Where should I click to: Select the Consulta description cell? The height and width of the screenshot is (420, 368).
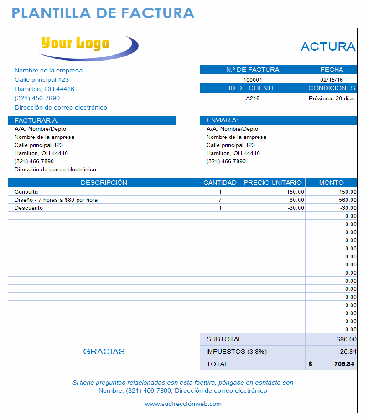(x=26, y=192)
